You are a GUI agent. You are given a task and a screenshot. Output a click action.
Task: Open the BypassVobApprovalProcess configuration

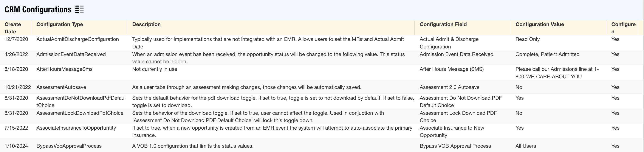[x=69, y=146]
